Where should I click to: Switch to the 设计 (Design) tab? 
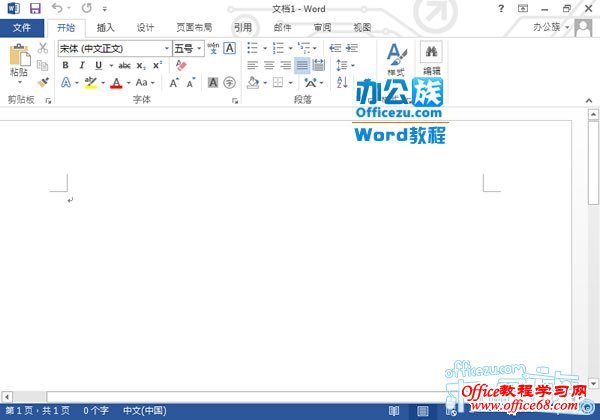pyautogui.click(x=145, y=28)
